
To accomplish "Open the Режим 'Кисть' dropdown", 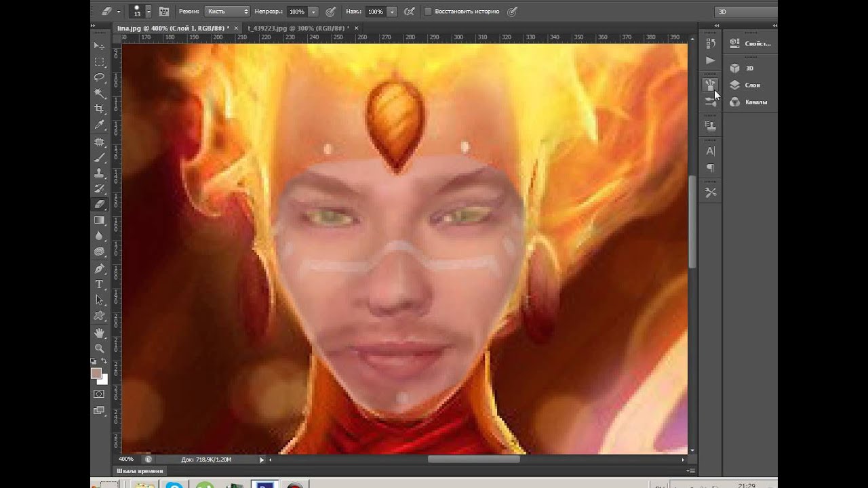I will coord(227,12).
